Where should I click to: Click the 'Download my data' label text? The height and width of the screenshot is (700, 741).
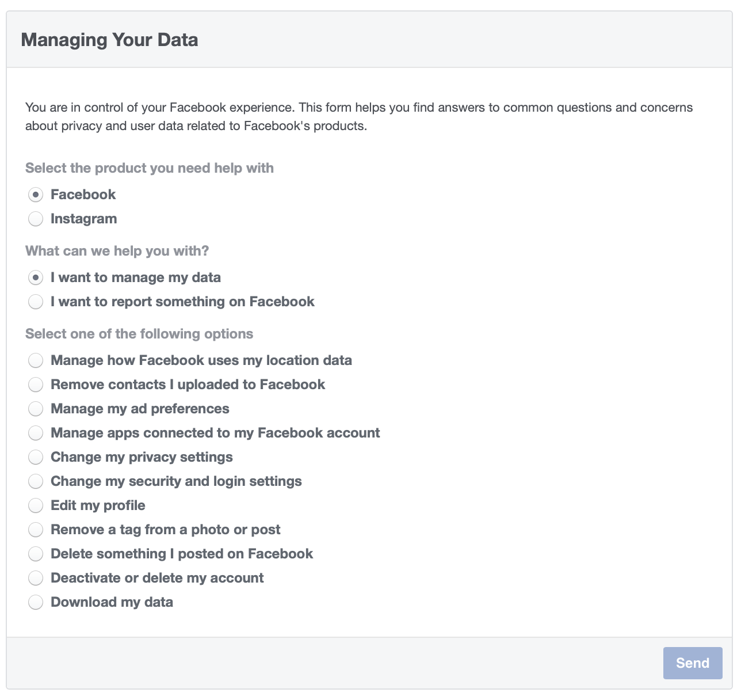[x=112, y=602]
